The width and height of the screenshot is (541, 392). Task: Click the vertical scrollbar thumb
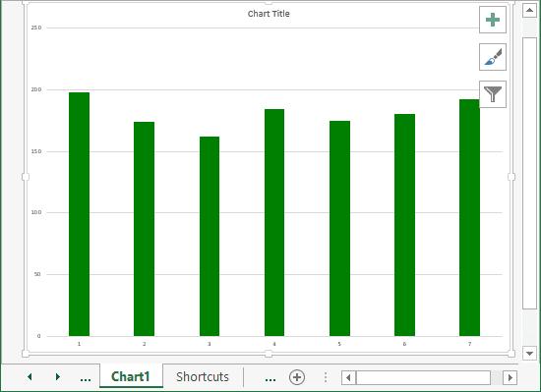click(x=529, y=173)
